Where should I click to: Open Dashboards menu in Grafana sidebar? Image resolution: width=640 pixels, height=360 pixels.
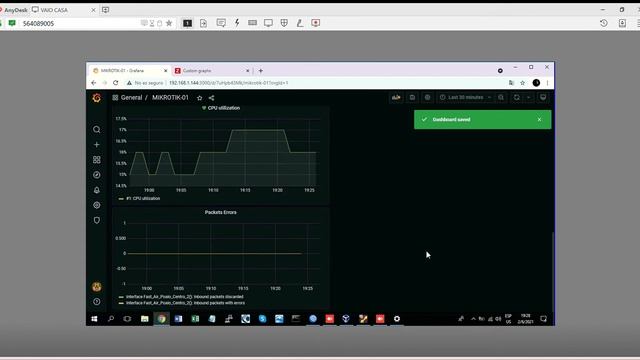pyautogui.click(x=97, y=160)
